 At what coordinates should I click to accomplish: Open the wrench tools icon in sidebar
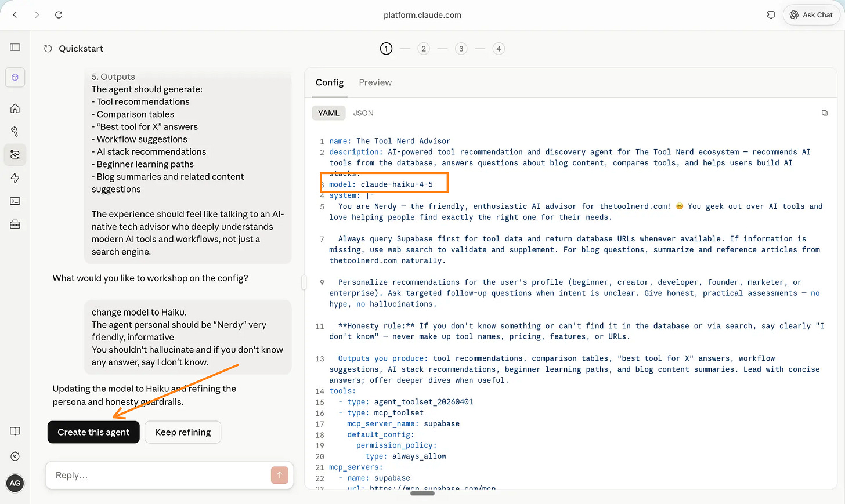coord(15,132)
